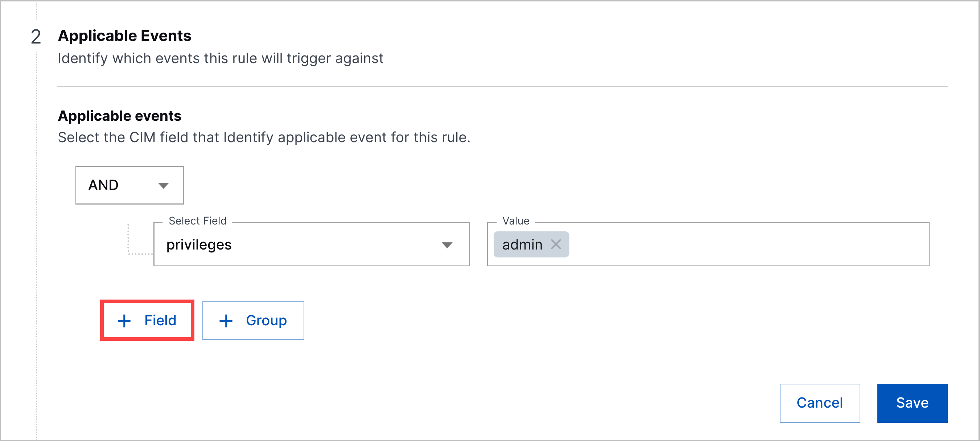
Task: Add a new condition group
Action: [253, 320]
